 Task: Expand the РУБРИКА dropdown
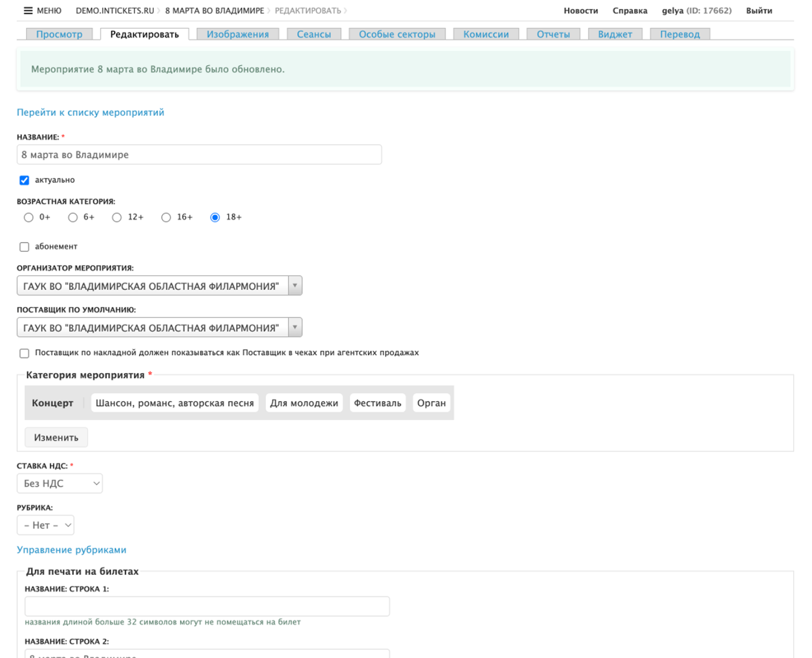(x=46, y=525)
